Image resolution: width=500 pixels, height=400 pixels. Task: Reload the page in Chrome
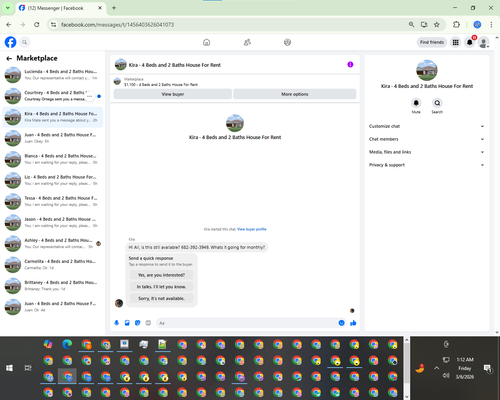(37, 24)
